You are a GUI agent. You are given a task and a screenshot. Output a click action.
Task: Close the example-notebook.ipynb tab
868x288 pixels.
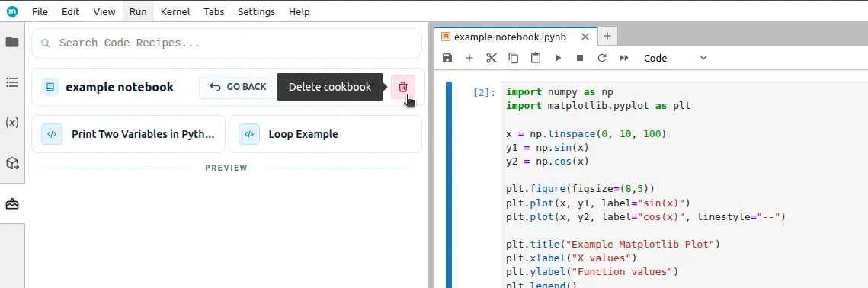click(585, 37)
